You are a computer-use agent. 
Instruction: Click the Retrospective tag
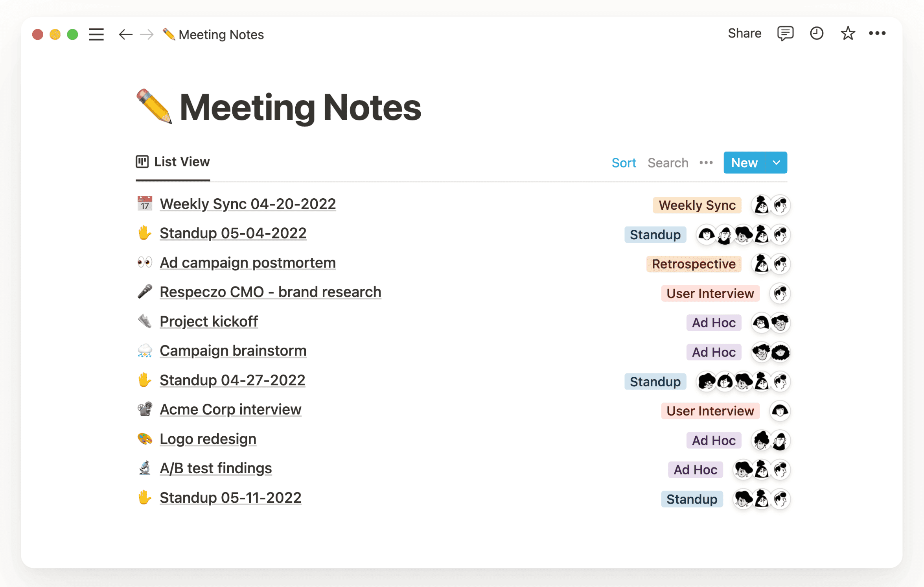[694, 264]
